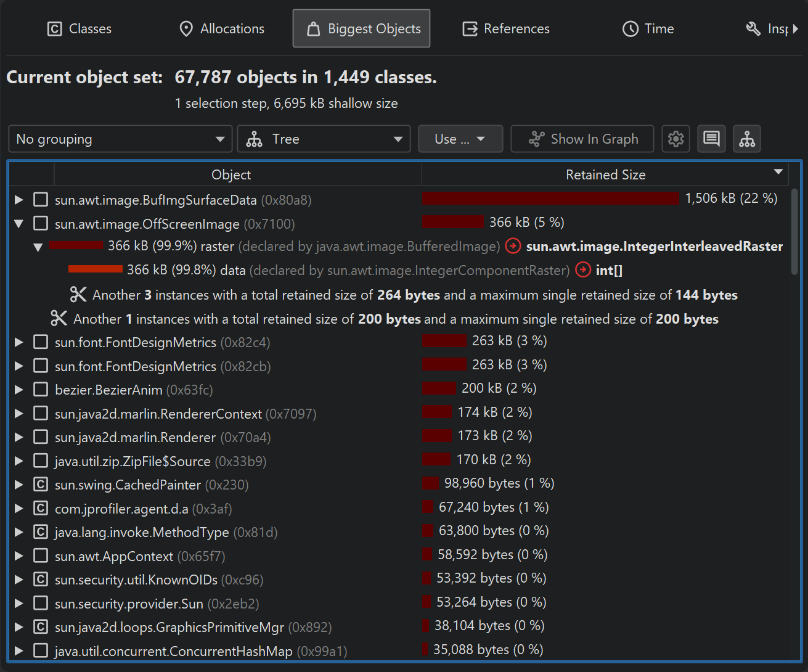Click class icon for sun.swing.CachedPainter
The height and width of the screenshot is (672, 808).
pos(41,485)
